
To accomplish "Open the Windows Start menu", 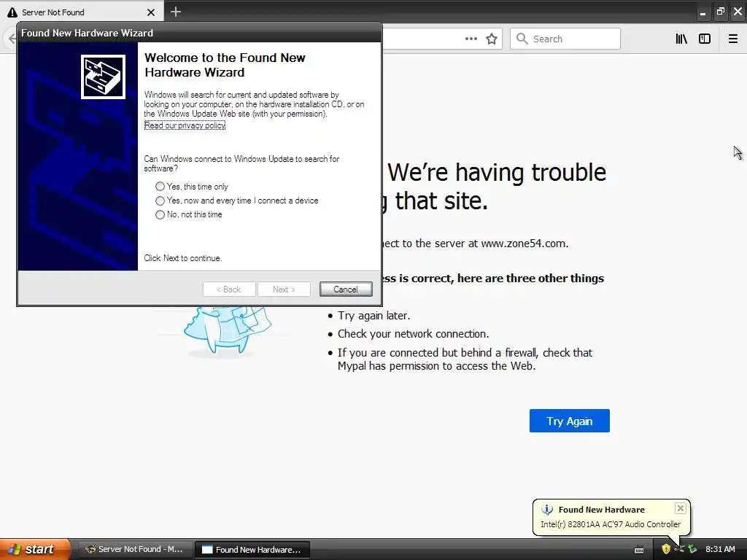I will coord(35,549).
